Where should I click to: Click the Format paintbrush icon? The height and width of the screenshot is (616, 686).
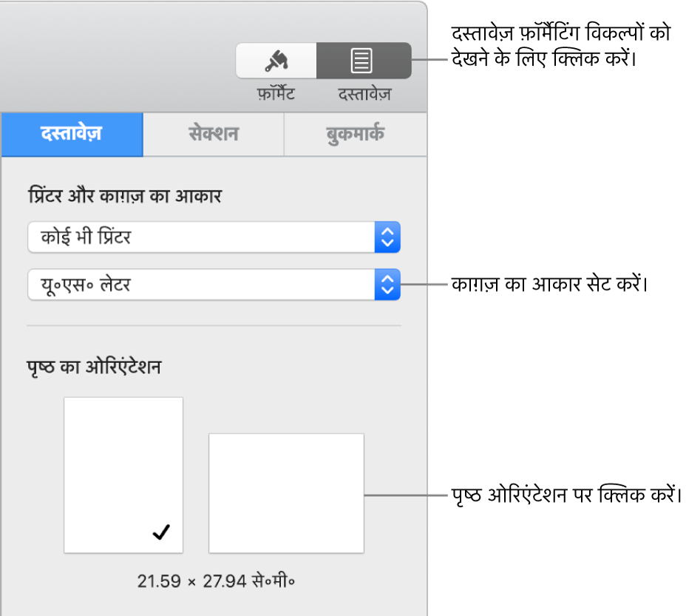pyautogui.click(x=276, y=61)
